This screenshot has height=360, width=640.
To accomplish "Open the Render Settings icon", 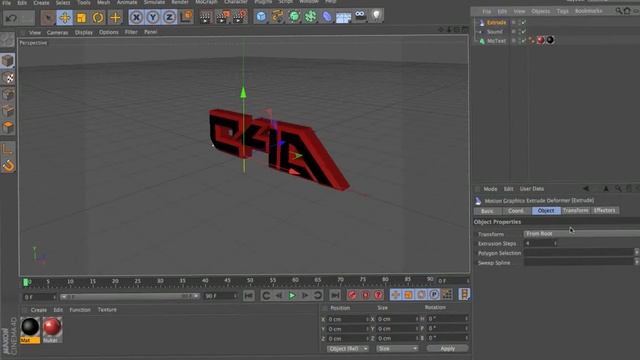I will coord(240,17).
